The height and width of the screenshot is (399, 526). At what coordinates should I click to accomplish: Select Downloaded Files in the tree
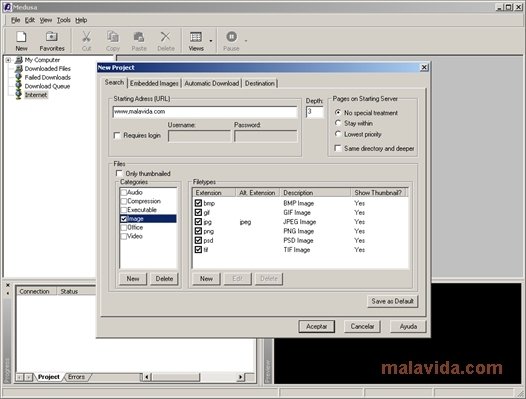coord(47,69)
